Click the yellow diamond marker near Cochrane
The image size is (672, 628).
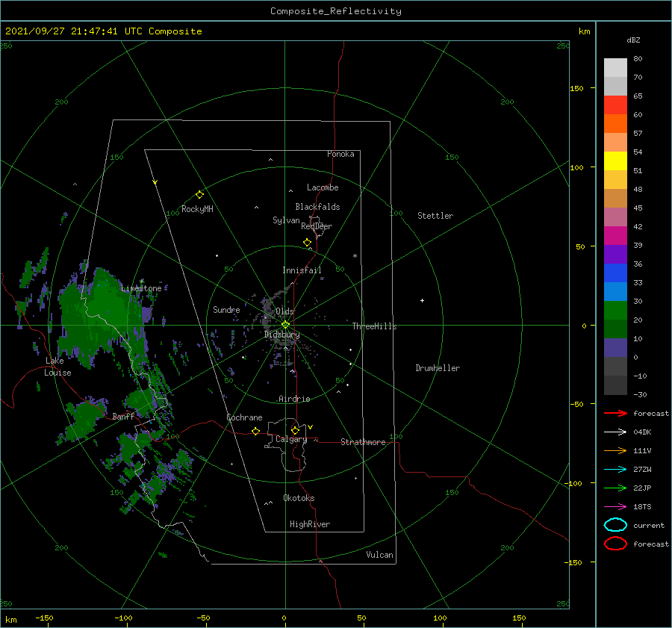click(255, 432)
